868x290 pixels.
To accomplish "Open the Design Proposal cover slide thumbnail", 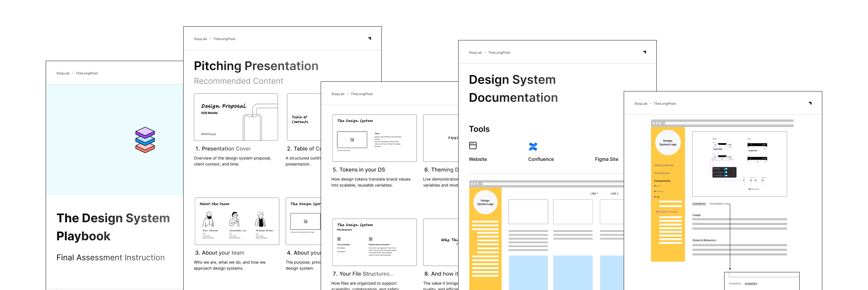I will coord(236,117).
